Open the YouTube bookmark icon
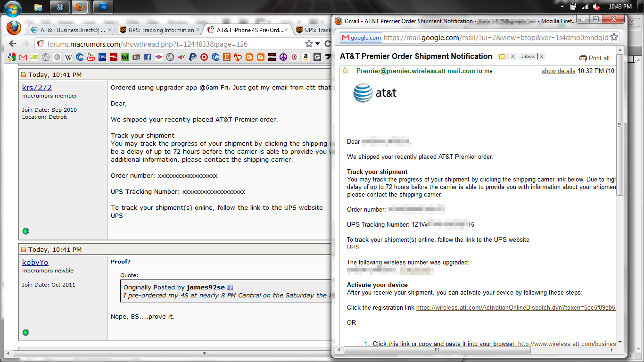 [91, 57]
